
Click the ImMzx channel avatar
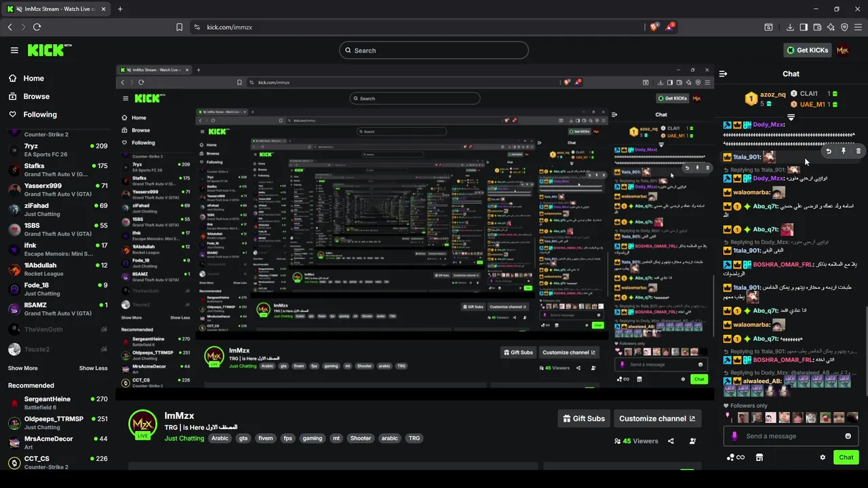142,423
